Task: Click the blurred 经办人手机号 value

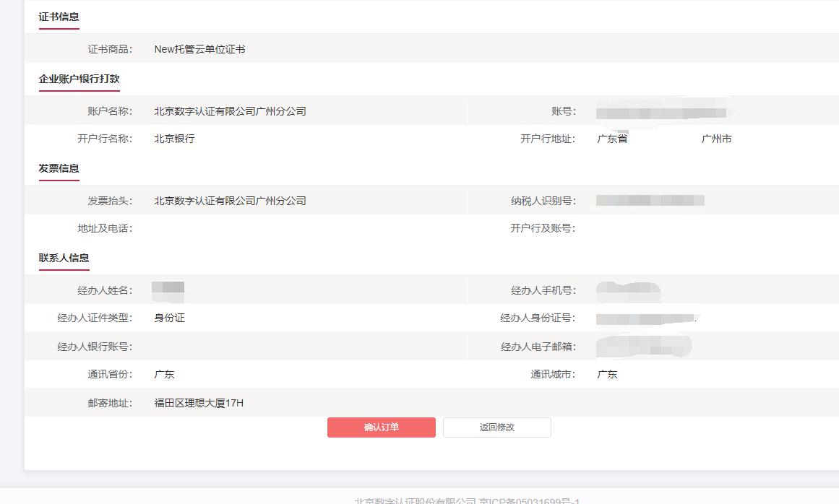Action: tap(627, 291)
